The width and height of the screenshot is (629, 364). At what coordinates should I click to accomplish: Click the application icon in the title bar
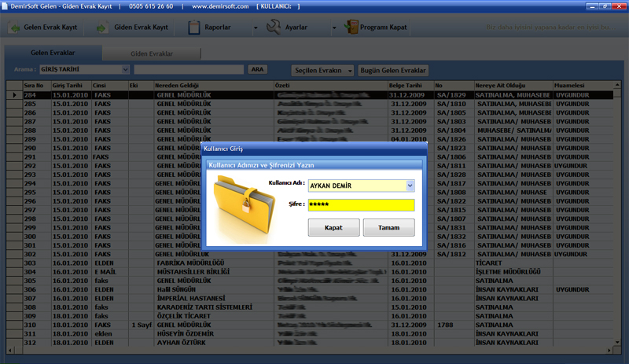(x=5, y=6)
